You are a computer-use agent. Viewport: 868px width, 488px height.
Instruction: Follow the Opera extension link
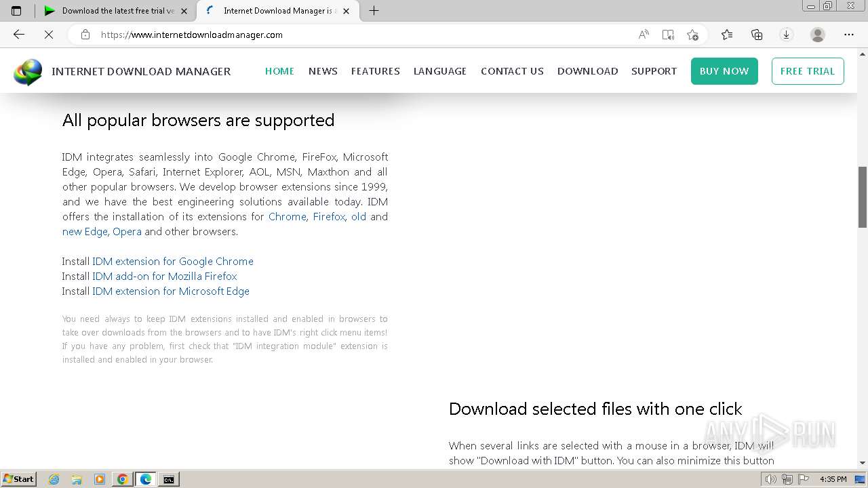click(x=127, y=232)
